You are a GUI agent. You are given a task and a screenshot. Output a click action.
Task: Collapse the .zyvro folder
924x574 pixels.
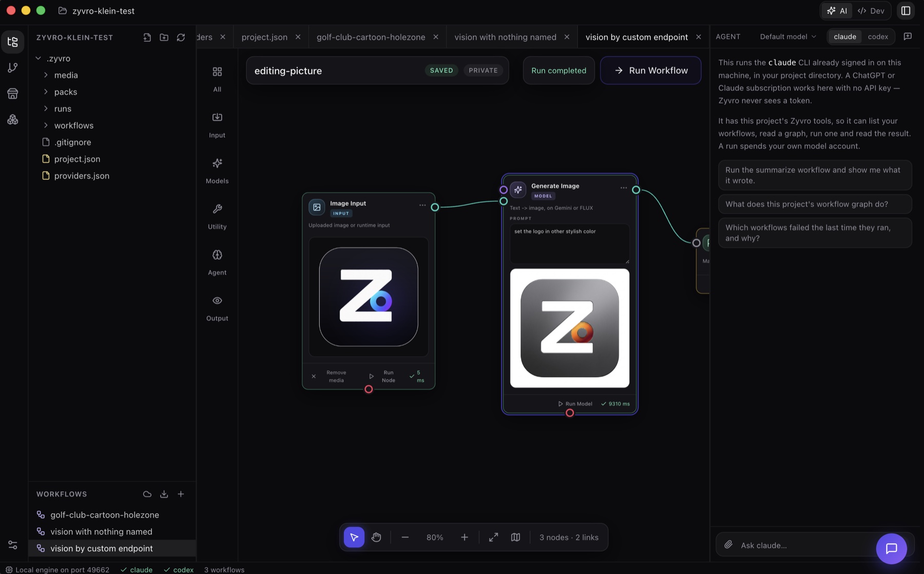coord(38,58)
